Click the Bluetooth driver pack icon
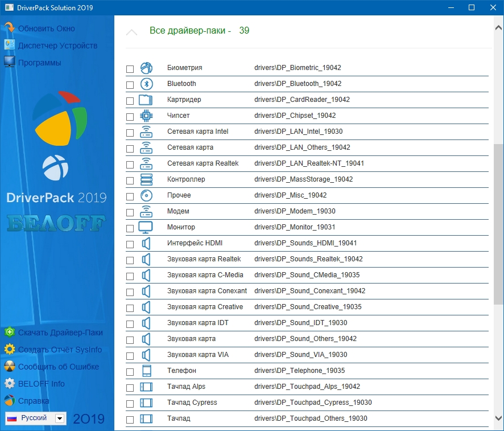The height and width of the screenshot is (431, 504). 146,84
